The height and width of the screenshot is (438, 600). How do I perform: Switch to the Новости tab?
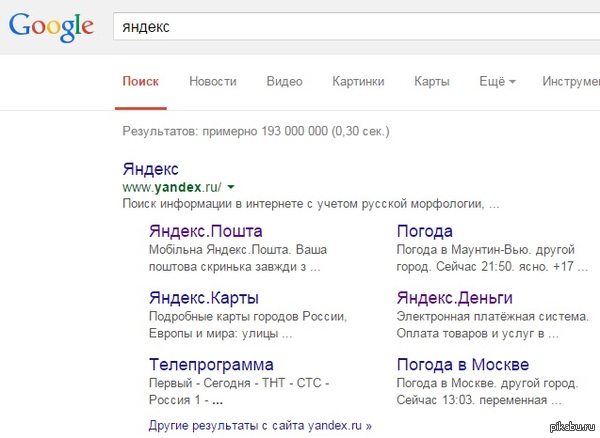coord(213,81)
